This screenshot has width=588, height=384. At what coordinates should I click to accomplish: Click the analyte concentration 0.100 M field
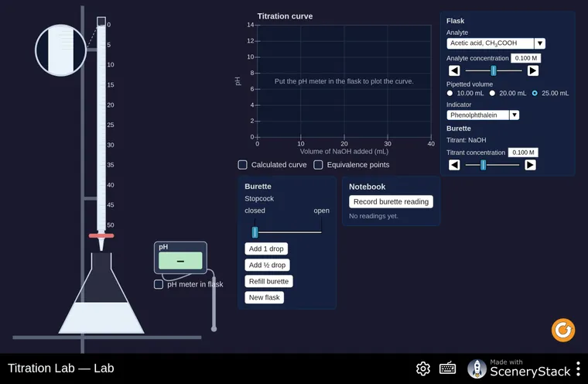pos(526,58)
